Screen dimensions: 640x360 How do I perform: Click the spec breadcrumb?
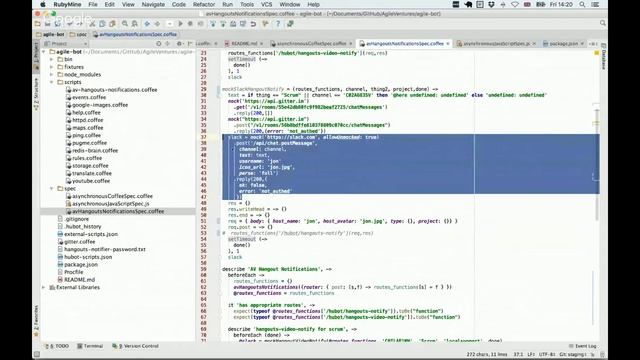[x=78, y=35]
